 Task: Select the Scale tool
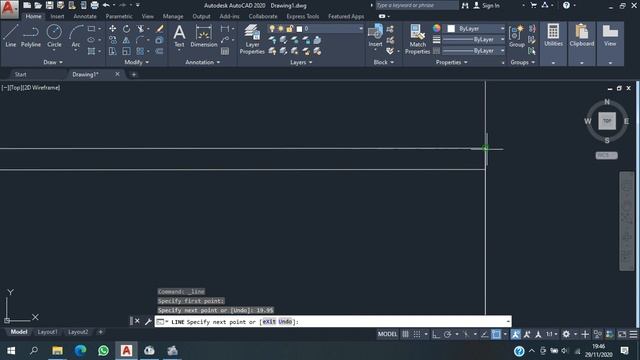(127, 51)
